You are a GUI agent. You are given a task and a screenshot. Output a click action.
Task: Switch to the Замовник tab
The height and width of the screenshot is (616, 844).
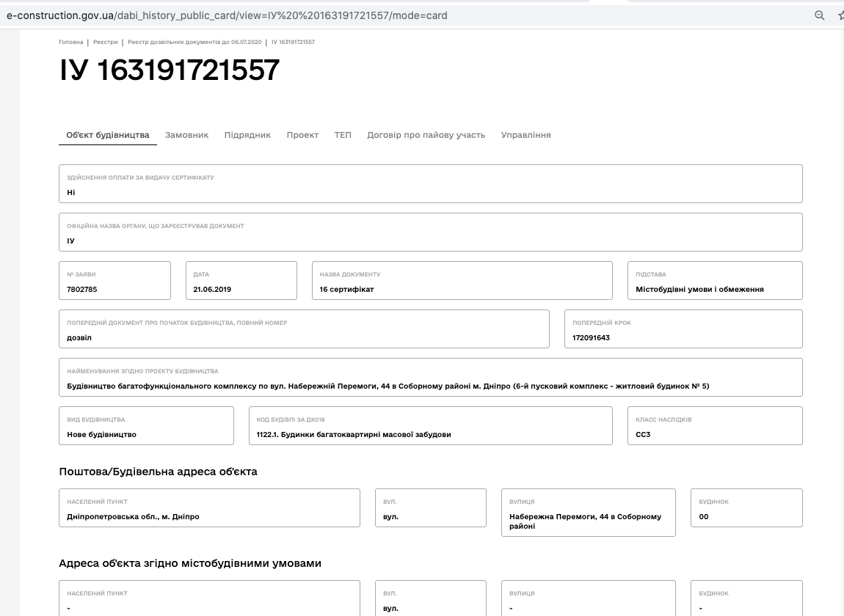186,135
